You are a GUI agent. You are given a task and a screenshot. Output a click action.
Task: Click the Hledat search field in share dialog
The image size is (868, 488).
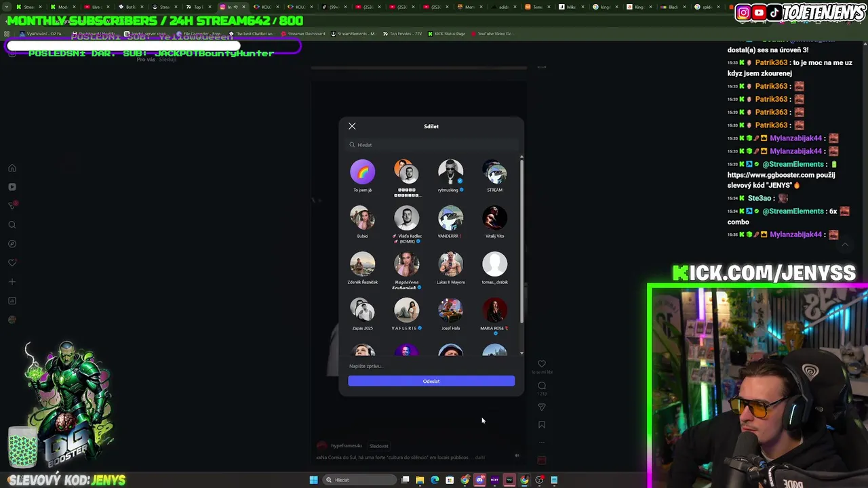tap(431, 144)
